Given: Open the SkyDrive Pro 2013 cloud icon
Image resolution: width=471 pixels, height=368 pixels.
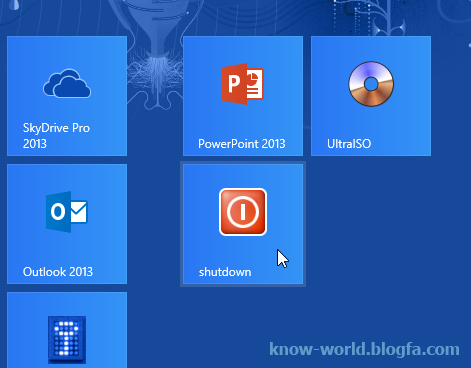Looking at the screenshot, I should click(67, 84).
